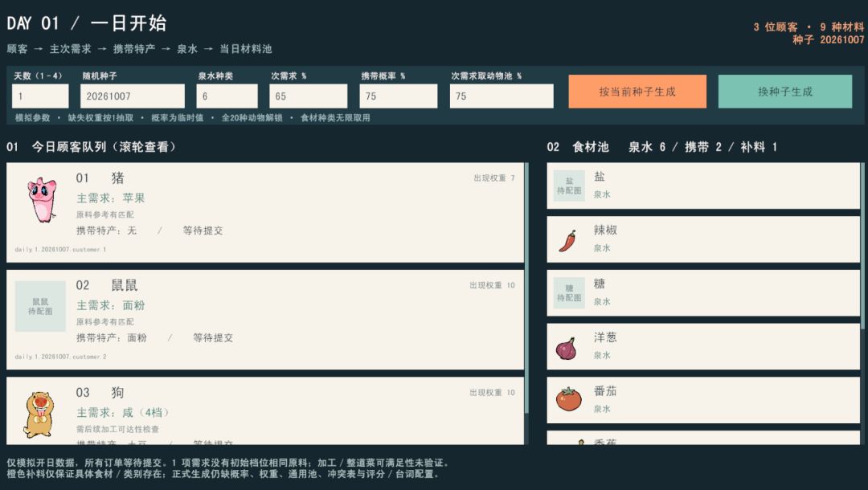Click the 洋葱 ingredient name

tap(605, 337)
